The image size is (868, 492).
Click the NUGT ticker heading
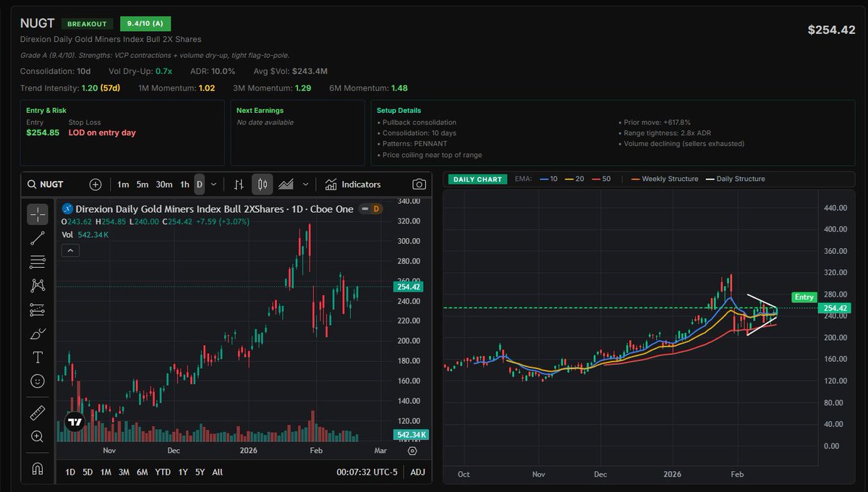pos(37,24)
